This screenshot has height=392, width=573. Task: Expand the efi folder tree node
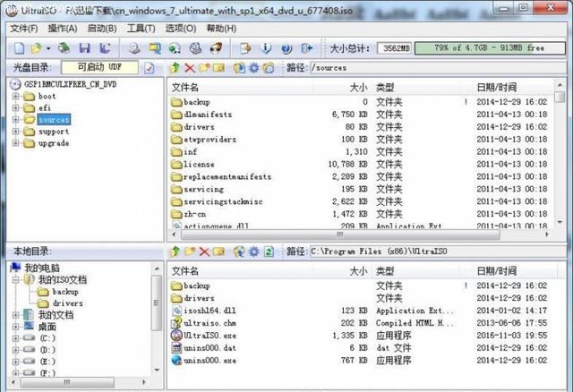[16, 107]
